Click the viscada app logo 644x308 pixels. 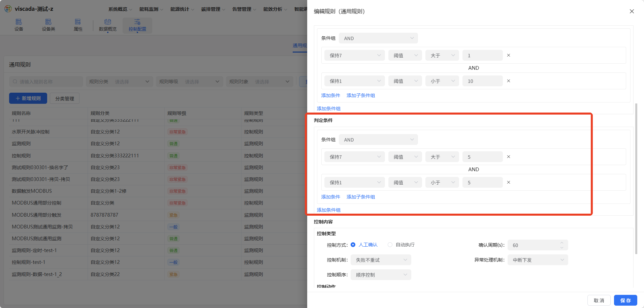pyautogui.click(x=8, y=9)
